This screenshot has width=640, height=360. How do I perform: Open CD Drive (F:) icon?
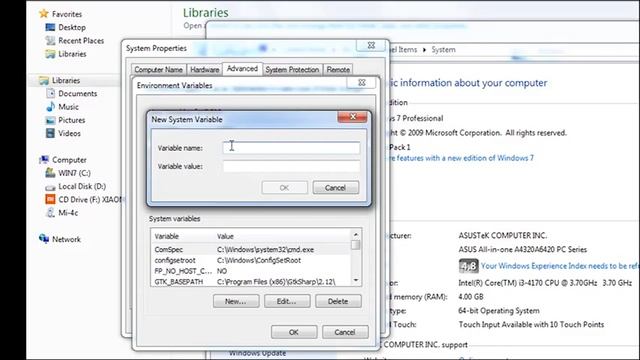point(50,199)
